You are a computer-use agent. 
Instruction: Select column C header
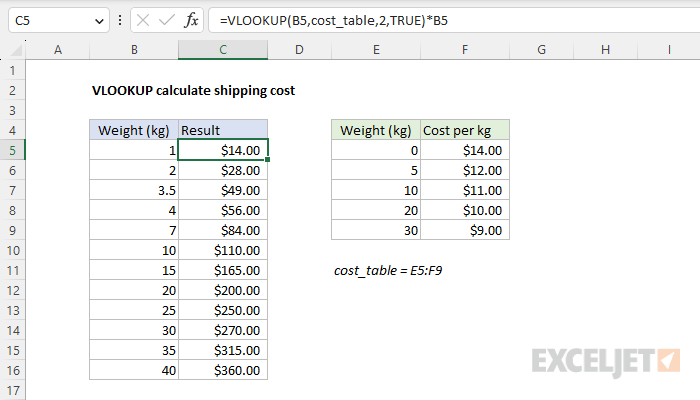coord(223,50)
